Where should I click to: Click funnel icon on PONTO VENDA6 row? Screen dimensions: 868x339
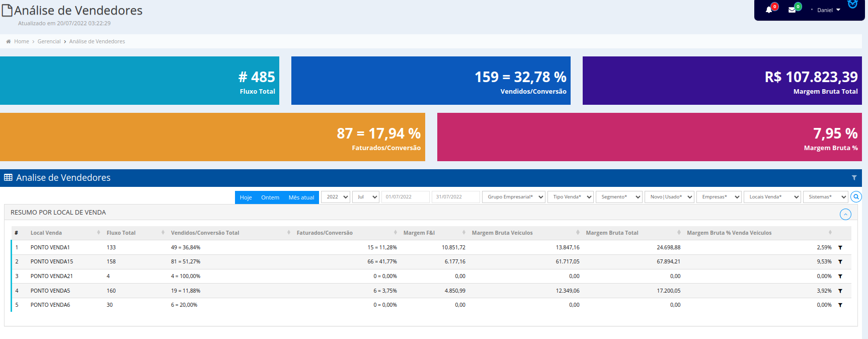pyautogui.click(x=840, y=305)
